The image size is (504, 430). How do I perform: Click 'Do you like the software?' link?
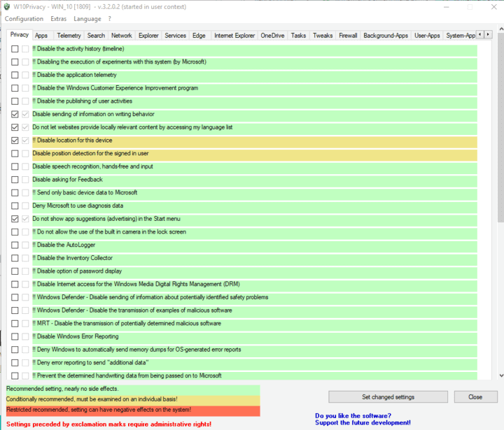tap(353, 416)
